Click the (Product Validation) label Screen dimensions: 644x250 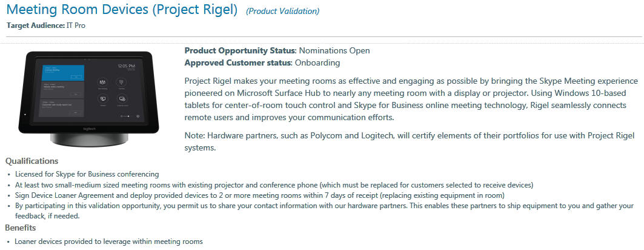(282, 12)
